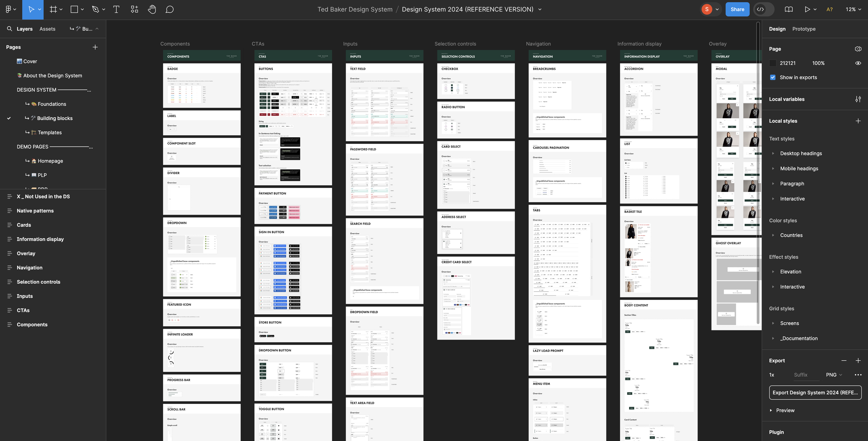The width and height of the screenshot is (868, 441).
Task: Switch to the Prototype tab
Action: 804,29
